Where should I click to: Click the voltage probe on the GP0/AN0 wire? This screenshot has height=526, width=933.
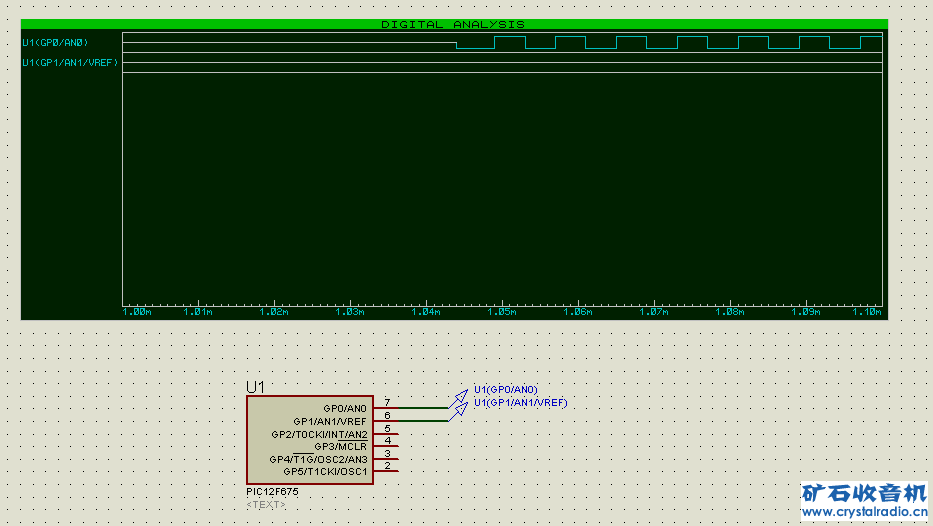click(459, 396)
